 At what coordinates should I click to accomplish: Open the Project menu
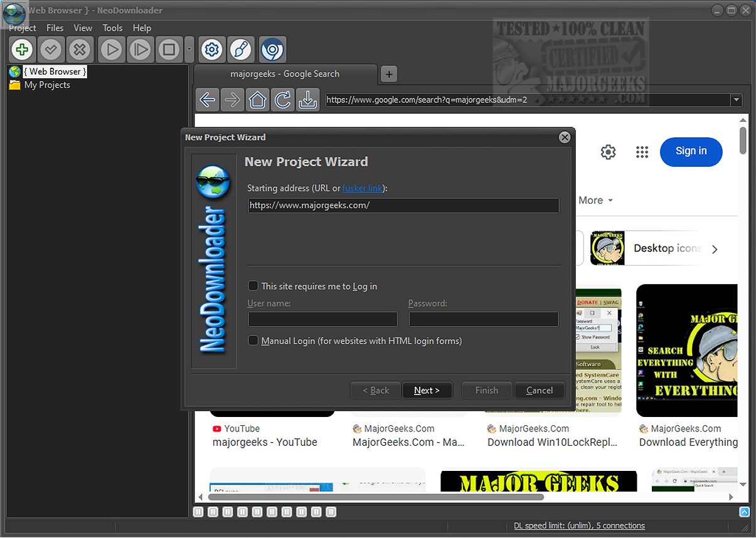[x=23, y=28]
